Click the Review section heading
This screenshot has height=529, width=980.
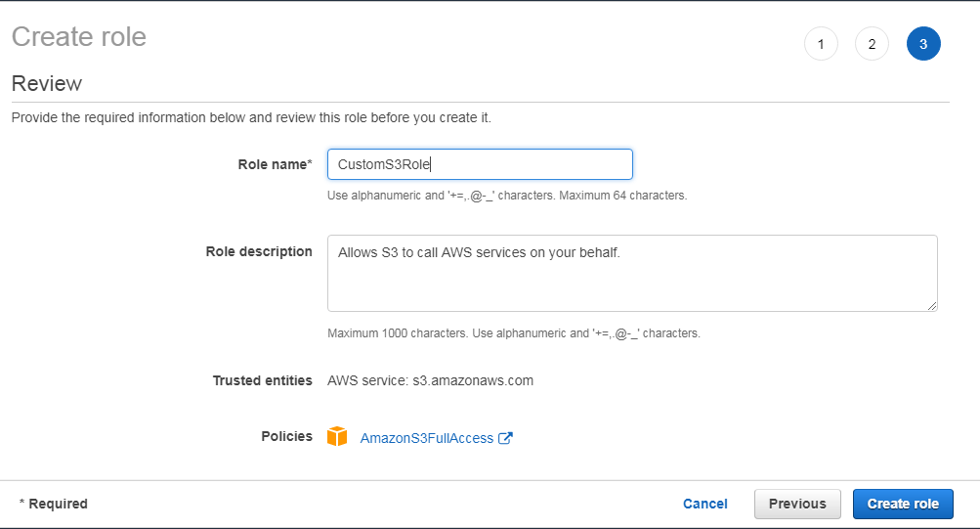tap(47, 84)
